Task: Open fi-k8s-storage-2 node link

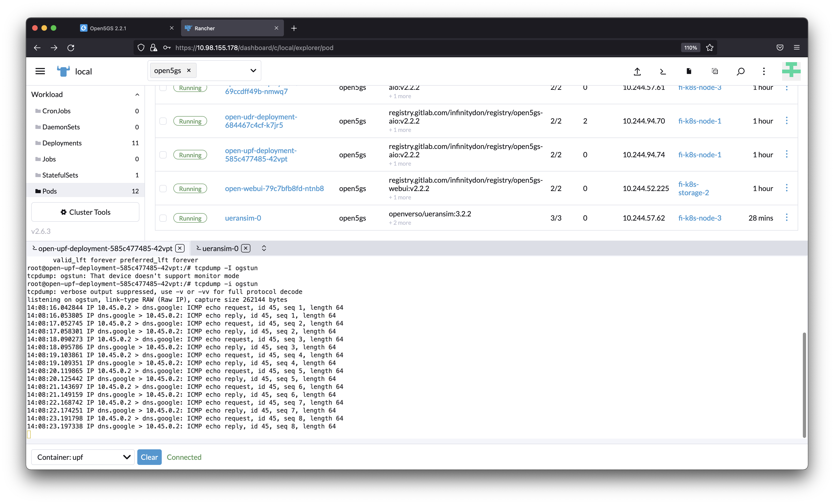Action: (693, 188)
